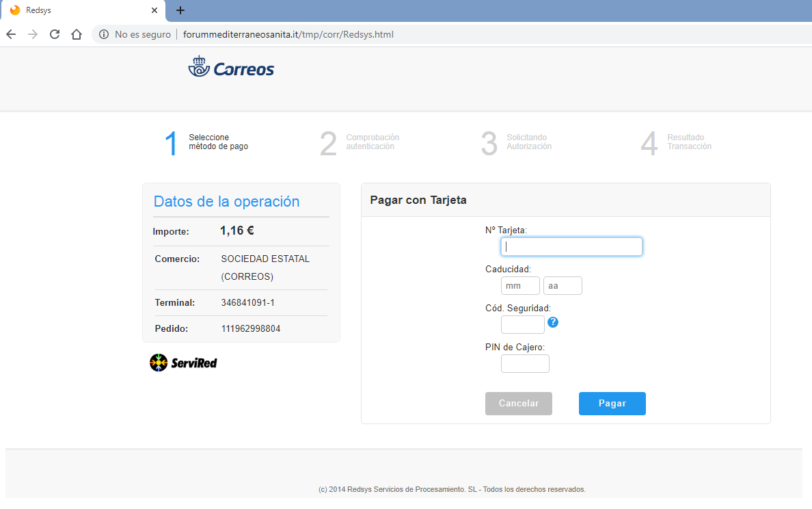Click the blue Pagar button
Viewport: 812px width, 509px height.
(612, 404)
